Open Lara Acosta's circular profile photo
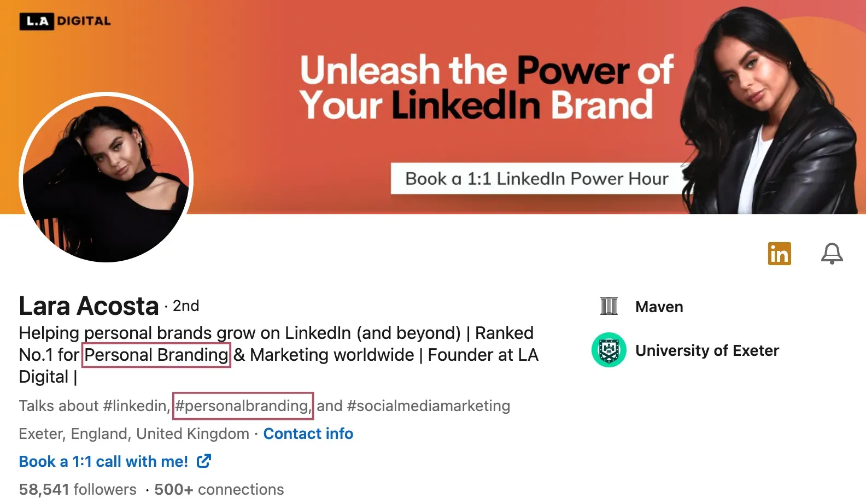Image resolution: width=866 pixels, height=504 pixels. 106,177
